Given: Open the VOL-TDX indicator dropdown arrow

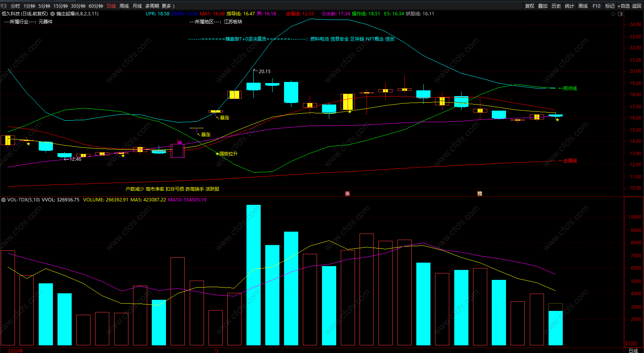Looking at the screenshot, I should [x=3, y=200].
